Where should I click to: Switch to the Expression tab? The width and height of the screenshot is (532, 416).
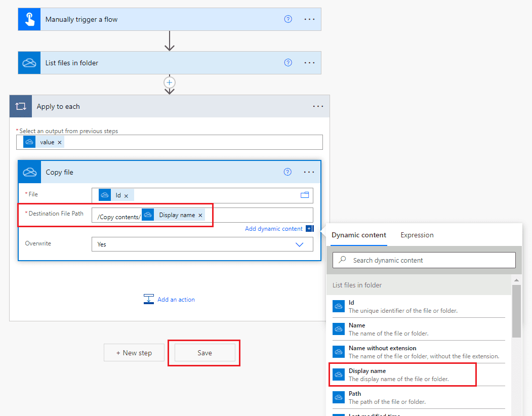point(417,235)
